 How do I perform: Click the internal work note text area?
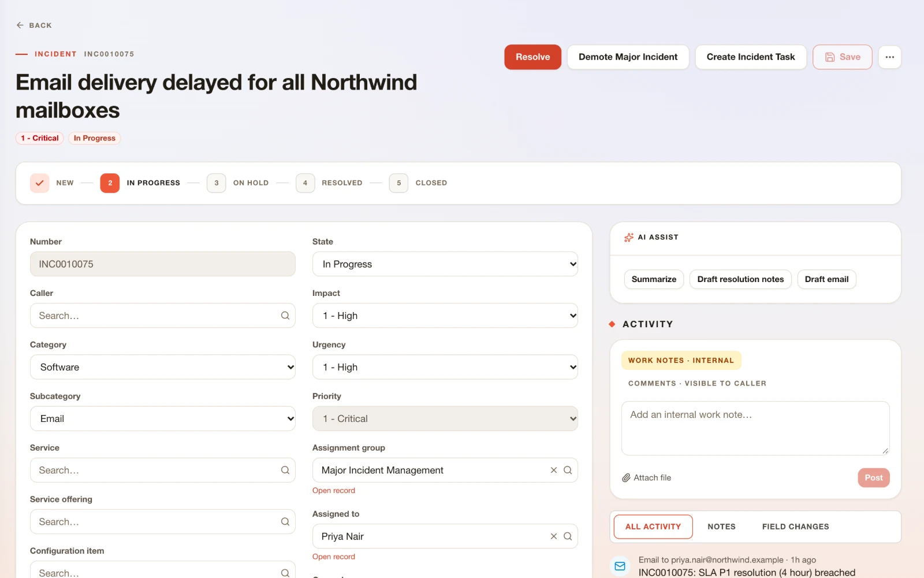click(755, 428)
